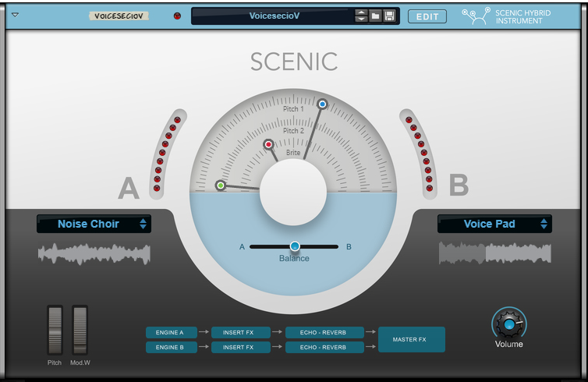Image resolution: width=588 pixels, height=382 pixels.
Task: Click the top LED of meter A
Action: click(177, 120)
